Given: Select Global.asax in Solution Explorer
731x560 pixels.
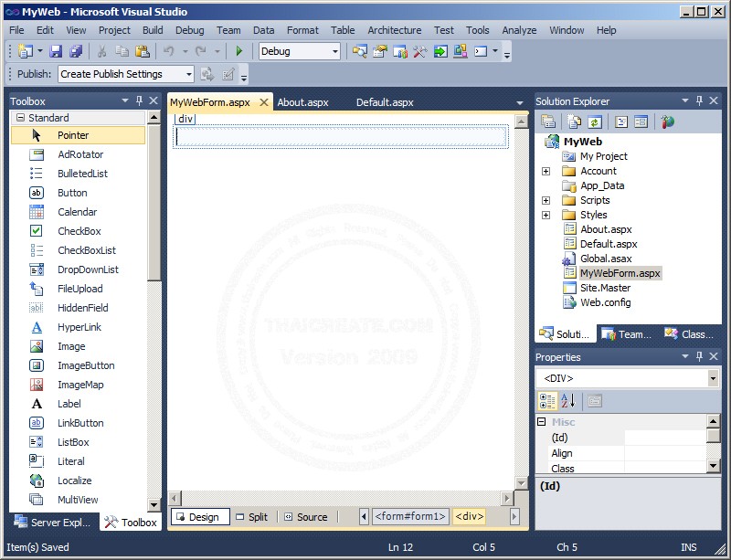Looking at the screenshot, I should [606, 259].
